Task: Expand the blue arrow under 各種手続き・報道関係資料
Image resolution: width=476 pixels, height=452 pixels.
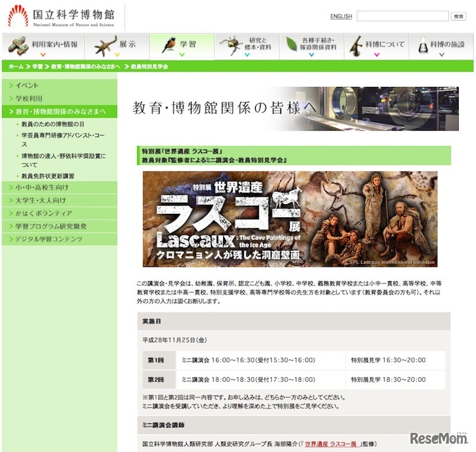Action: (x=311, y=55)
